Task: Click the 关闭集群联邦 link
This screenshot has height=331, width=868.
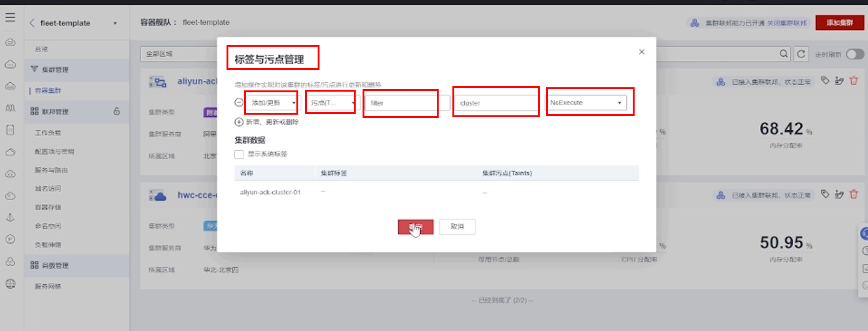Action: (787, 23)
